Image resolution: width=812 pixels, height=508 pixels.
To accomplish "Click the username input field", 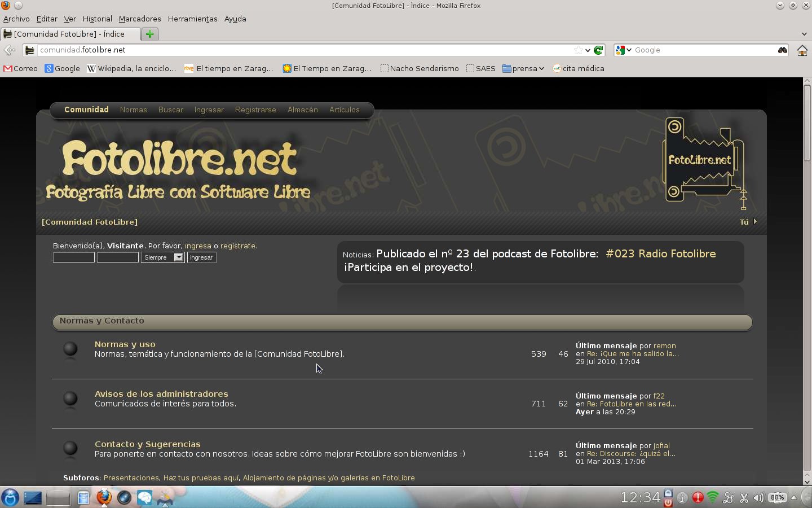I will click(x=74, y=257).
